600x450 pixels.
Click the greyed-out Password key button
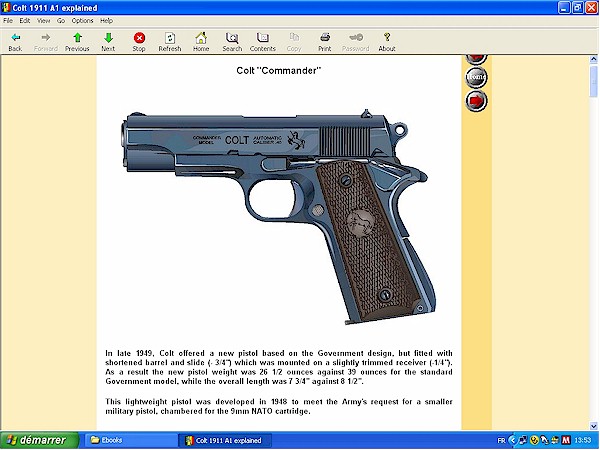(355, 42)
